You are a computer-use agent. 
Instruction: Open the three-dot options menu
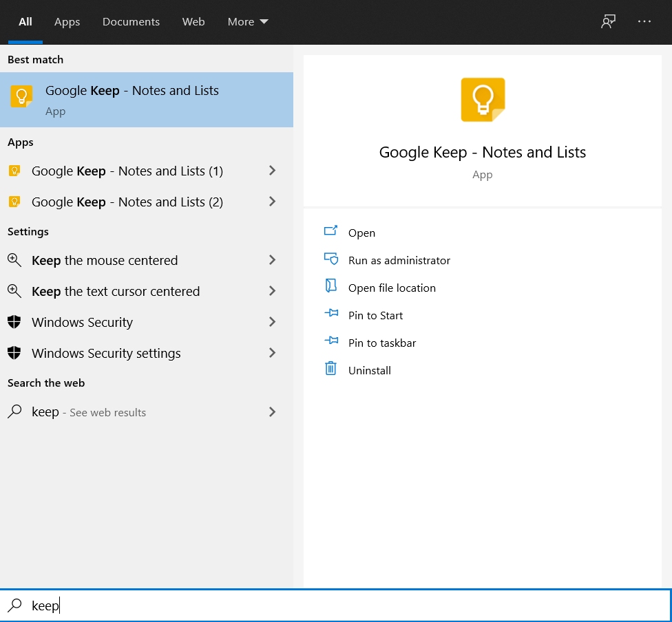coord(644,21)
